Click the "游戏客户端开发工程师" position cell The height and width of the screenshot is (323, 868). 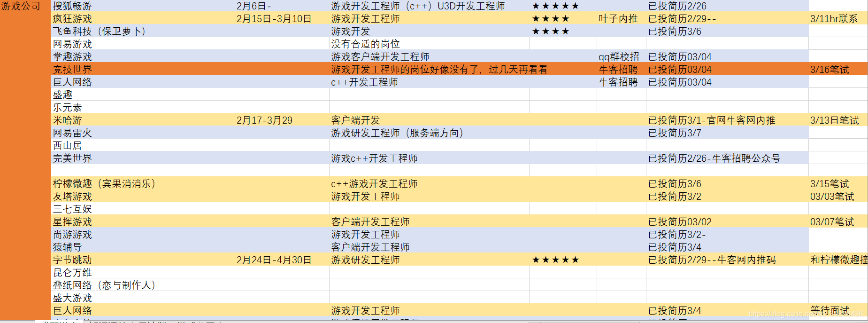[430, 56]
